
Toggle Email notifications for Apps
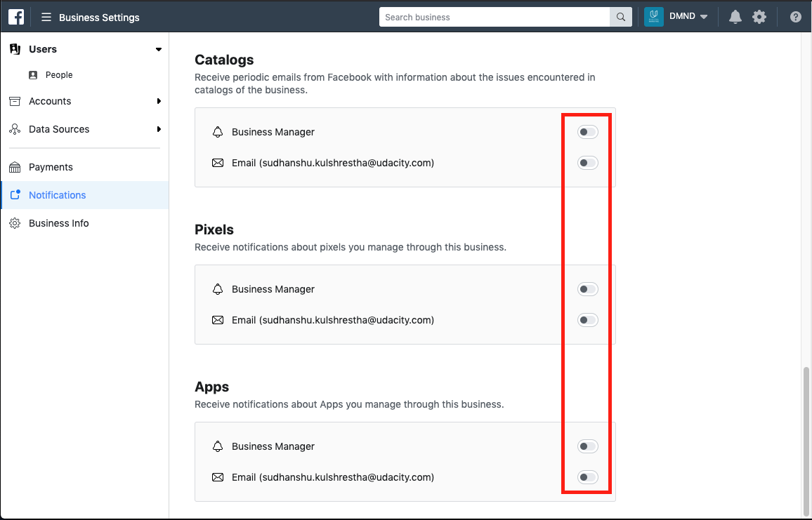587,476
